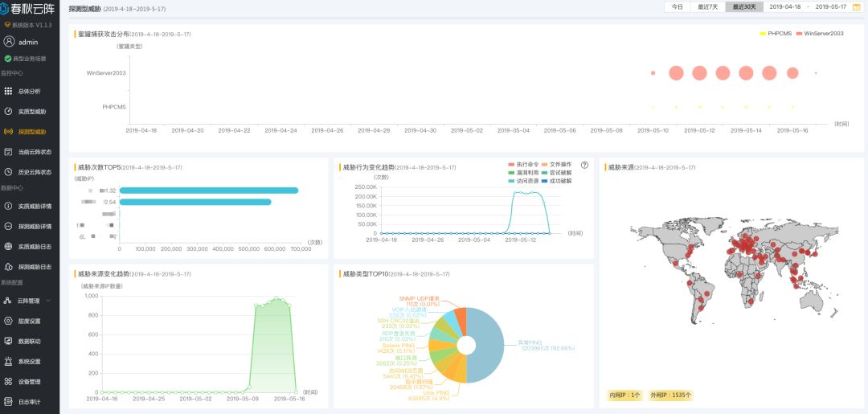The height and width of the screenshot is (414, 868).
Task: Click the 设备管理 four-squares icon
Action: click(8, 381)
